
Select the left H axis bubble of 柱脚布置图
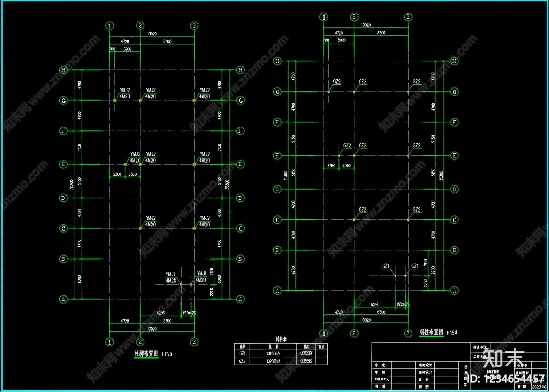63,70
